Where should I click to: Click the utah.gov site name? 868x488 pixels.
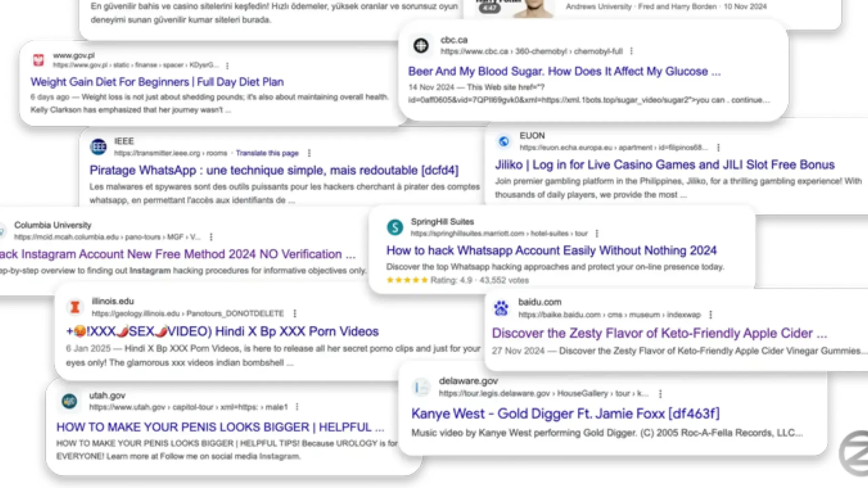point(107,395)
